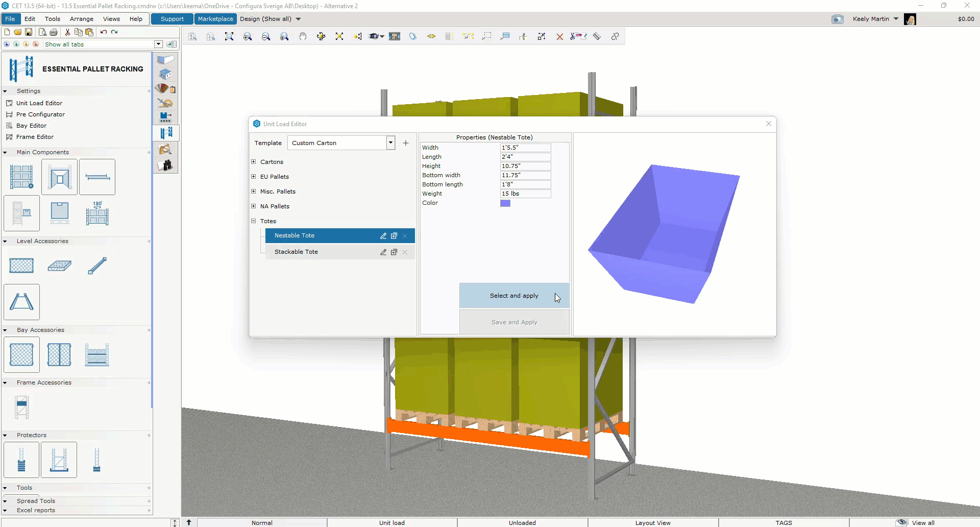Viewport: 980px width, 527px height.
Task: Open the Help menu
Action: point(136,19)
